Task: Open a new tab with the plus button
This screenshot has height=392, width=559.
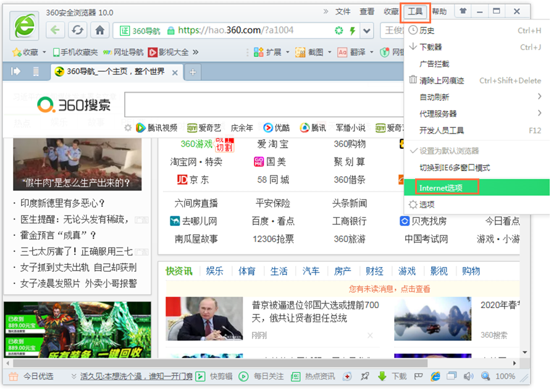Action: [x=193, y=72]
